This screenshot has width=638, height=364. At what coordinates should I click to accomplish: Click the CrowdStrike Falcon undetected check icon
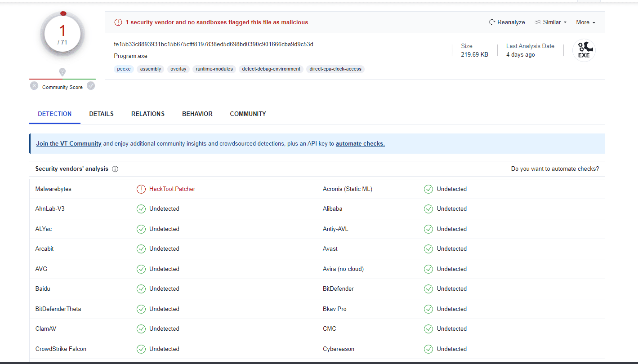coord(141,349)
